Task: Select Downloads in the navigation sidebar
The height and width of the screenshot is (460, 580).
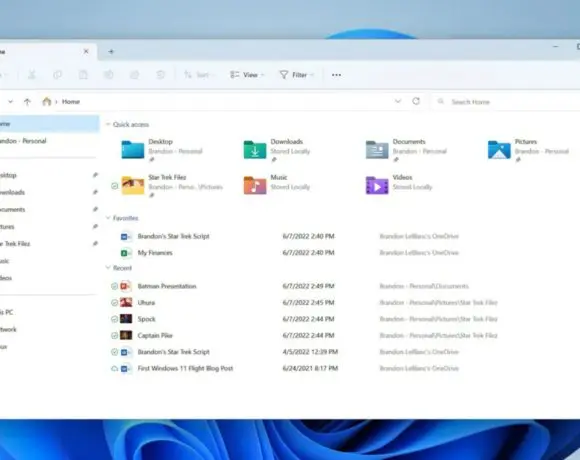Action: click(x=12, y=192)
